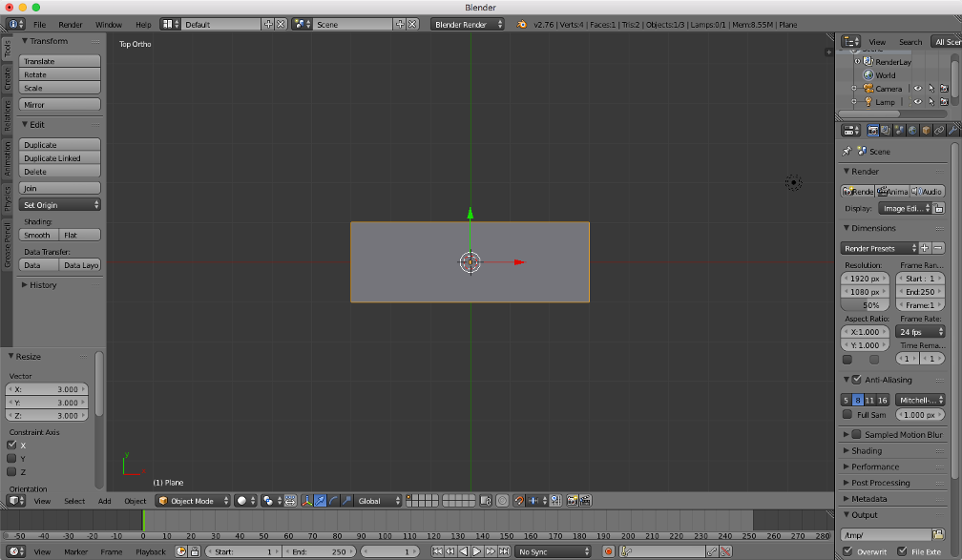Image resolution: width=962 pixels, height=560 pixels.
Task: Open the Image Editor display dropdown
Action: tap(905, 209)
